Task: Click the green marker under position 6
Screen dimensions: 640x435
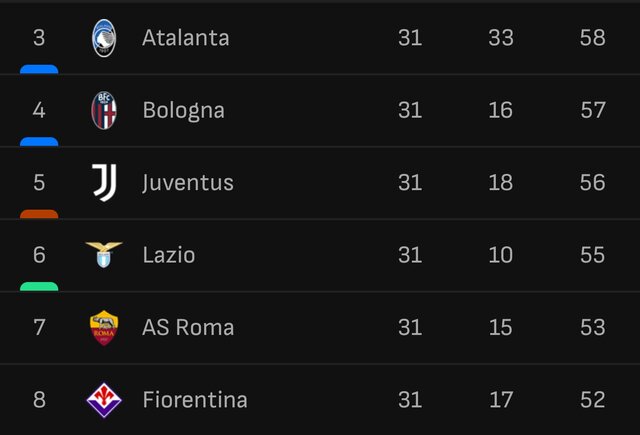Action: coord(39,286)
